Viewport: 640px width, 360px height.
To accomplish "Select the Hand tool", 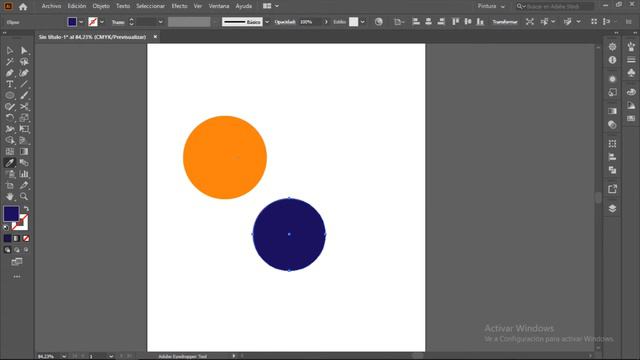I will 10,196.
